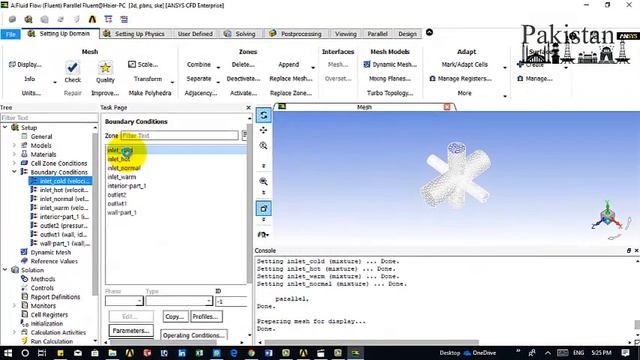Click the second quick-access toolbar icon
The image size is (640, 360).
[x=28, y=19]
